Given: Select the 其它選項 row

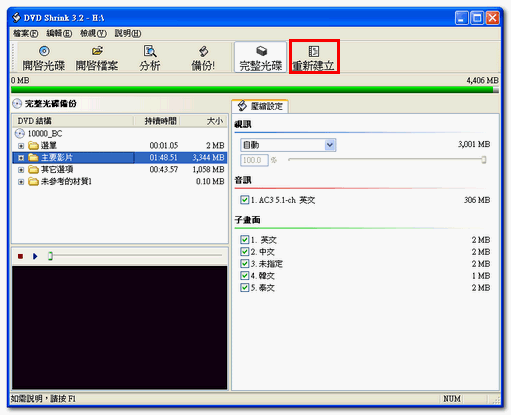Looking at the screenshot, I should point(120,170).
